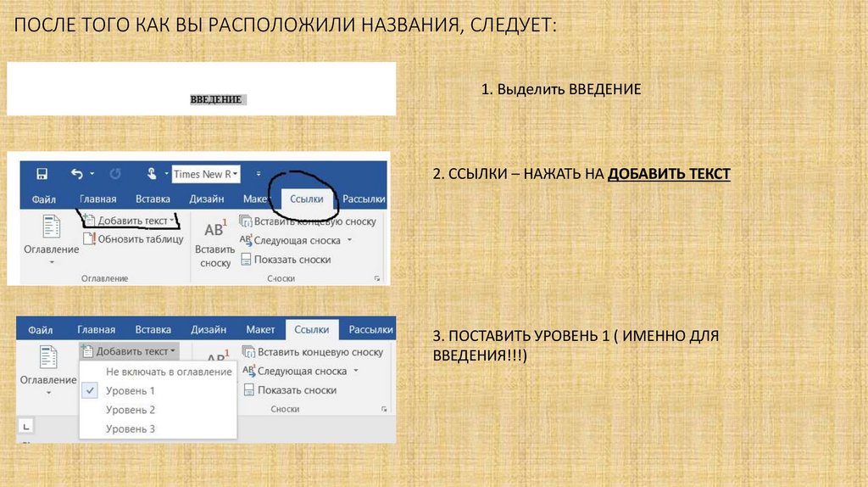Viewport: 868px width, 487px height.
Task: Click the checkmark beside Уровень 1
Action: point(90,390)
